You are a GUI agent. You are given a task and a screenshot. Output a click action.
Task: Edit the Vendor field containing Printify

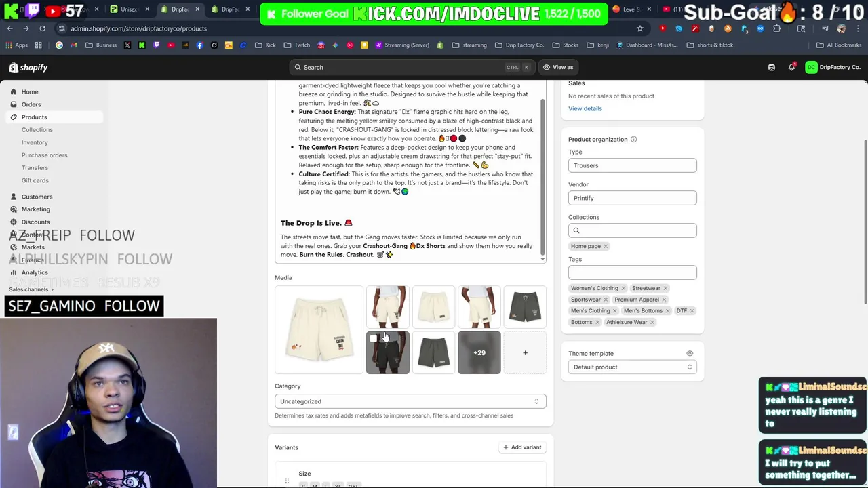pyautogui.click(x=632, y=198)
